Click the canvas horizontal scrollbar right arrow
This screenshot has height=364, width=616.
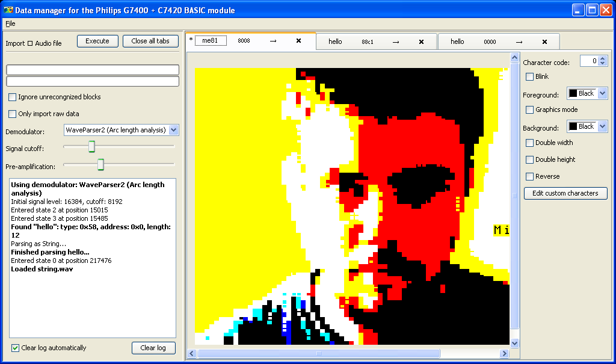click(x=505, y=353)
